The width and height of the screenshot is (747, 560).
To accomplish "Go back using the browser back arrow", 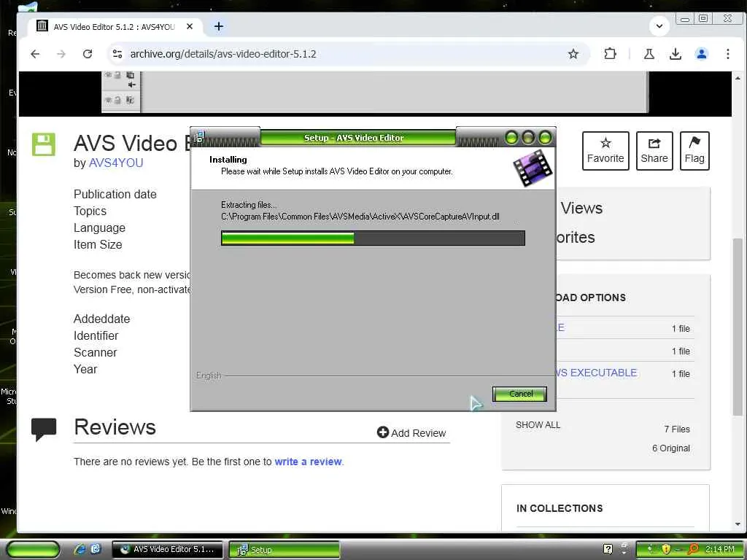I will 35,54.
